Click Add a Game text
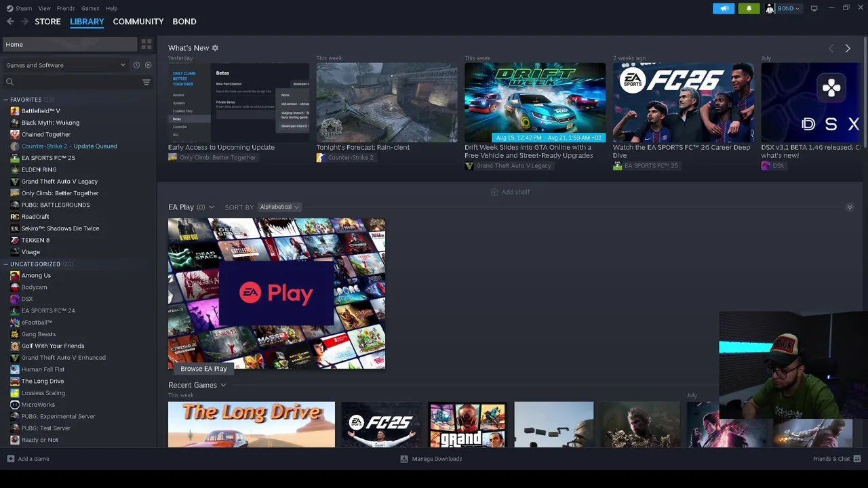This screenshot has width=868, height=488. click(x=33, y=459)
